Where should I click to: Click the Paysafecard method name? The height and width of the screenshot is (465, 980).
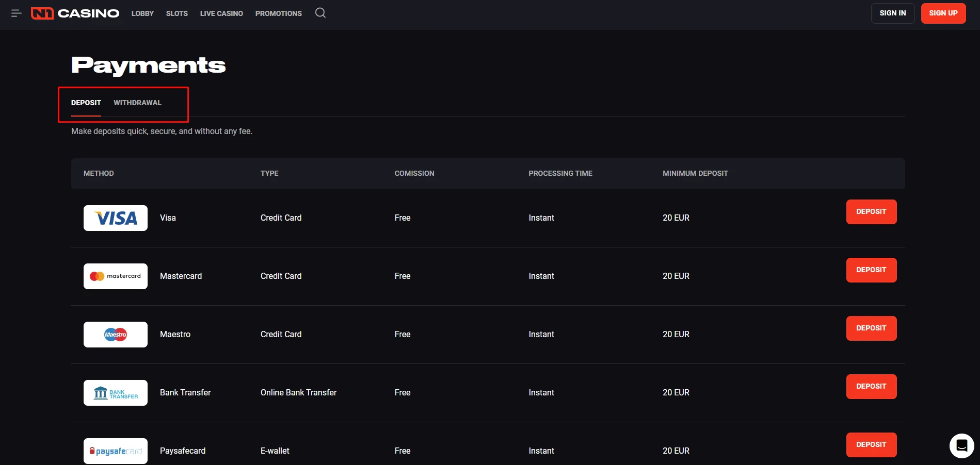183,451
